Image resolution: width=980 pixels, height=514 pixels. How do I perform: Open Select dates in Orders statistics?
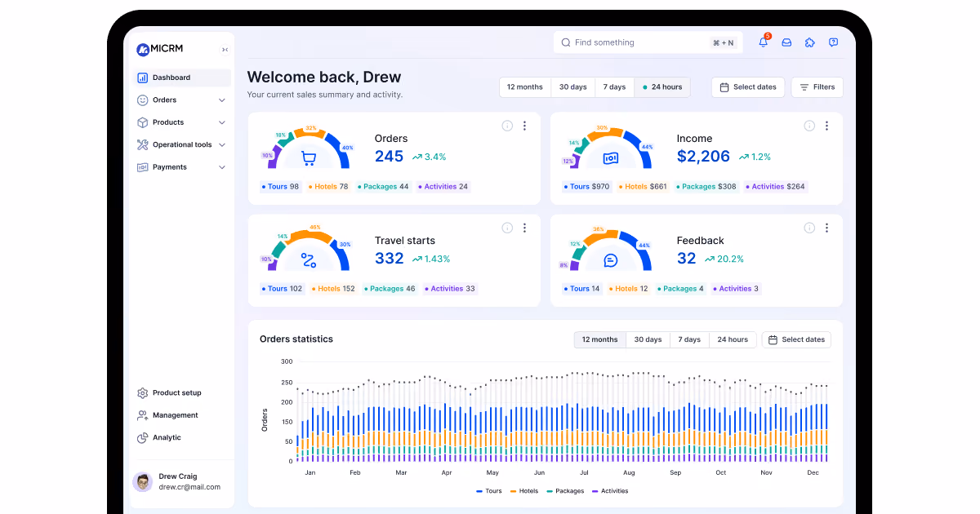pos(796,339)
